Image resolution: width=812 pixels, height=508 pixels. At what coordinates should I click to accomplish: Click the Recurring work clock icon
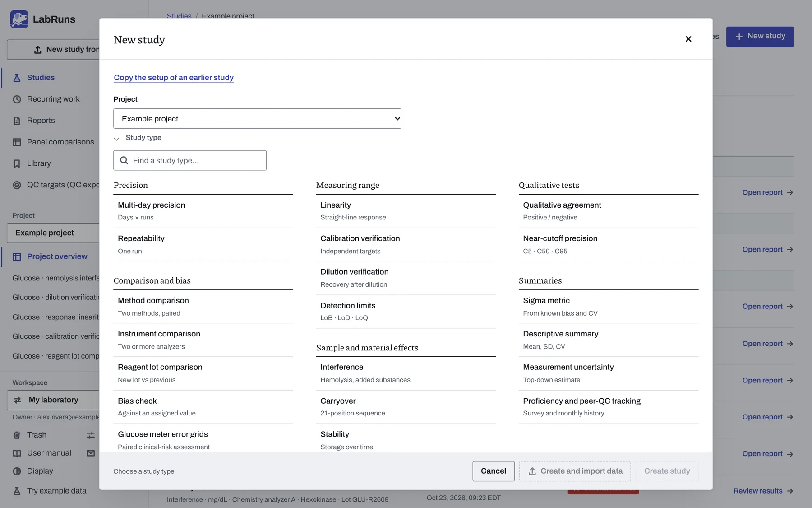coord(17,99)
